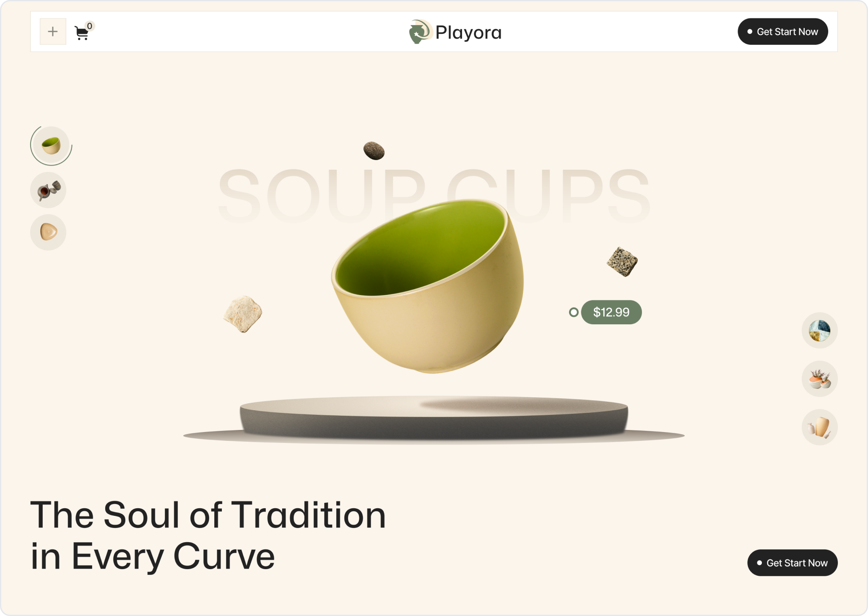This screenshot has height=616, width=868.
Task: Select the green soup bowl thumbnail
Action: (51, 145)
